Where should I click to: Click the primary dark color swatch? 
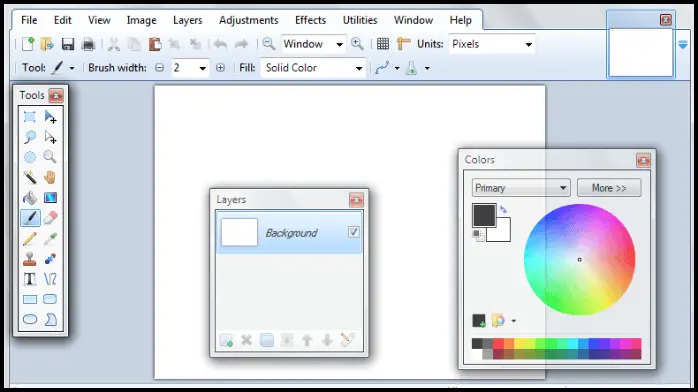(484, 215)
